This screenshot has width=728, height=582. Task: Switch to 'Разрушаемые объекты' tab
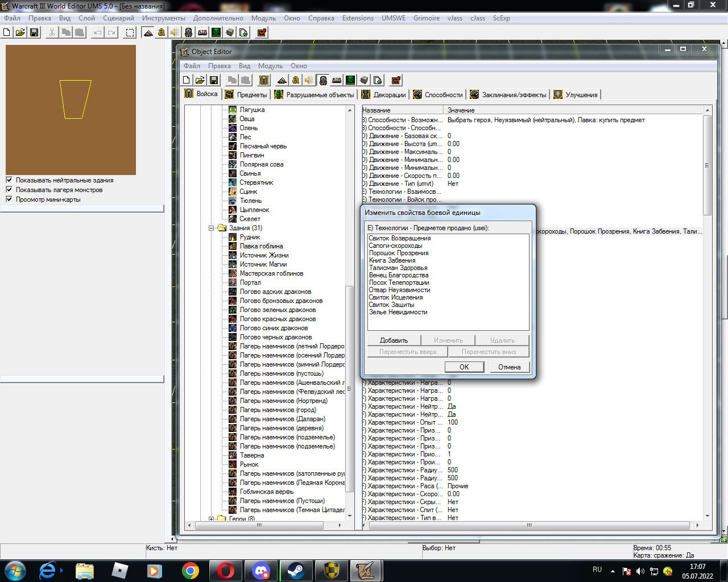[x=315, y=94]
